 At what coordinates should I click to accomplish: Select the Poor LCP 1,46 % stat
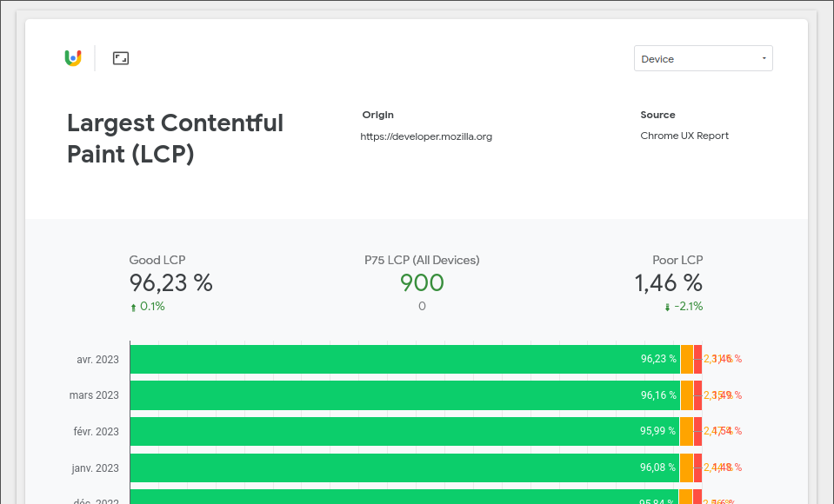pyautogui.click(x=668, y=282)
